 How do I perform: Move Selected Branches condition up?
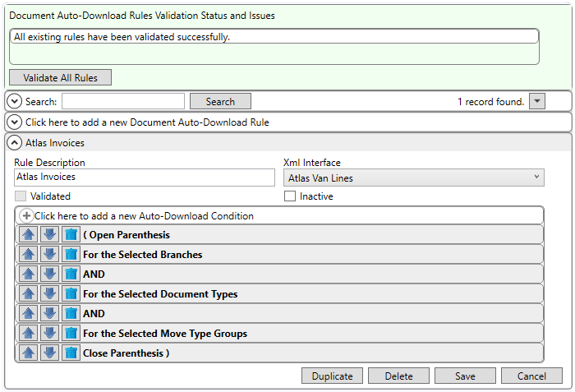click(28, 254)
